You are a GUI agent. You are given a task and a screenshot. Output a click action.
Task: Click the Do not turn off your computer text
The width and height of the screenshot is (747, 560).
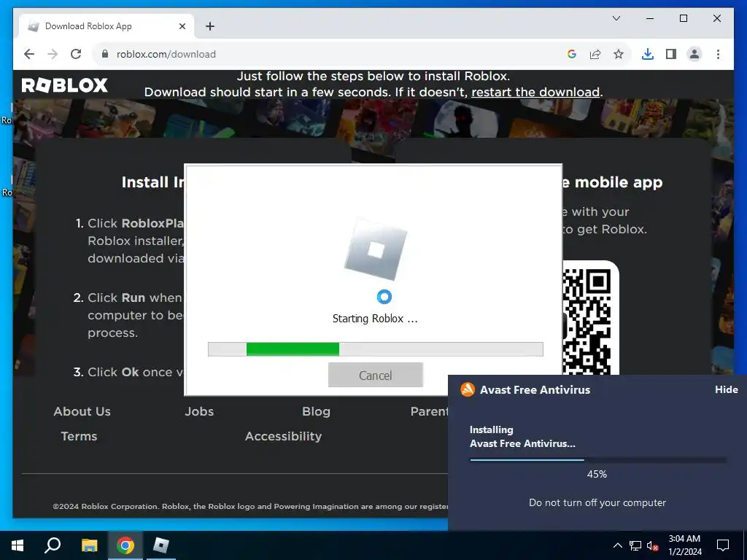597,503
